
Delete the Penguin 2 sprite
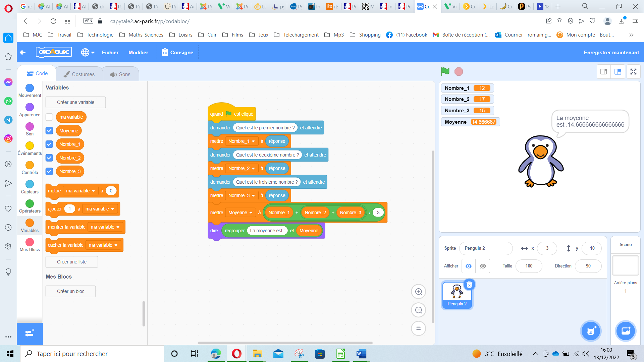tap(469, 285)
